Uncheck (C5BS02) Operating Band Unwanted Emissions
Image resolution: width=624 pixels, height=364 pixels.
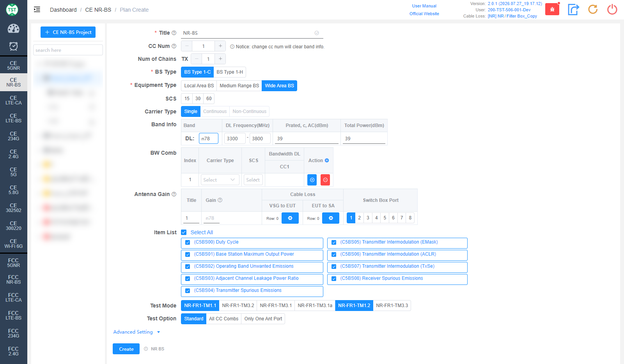188,267
